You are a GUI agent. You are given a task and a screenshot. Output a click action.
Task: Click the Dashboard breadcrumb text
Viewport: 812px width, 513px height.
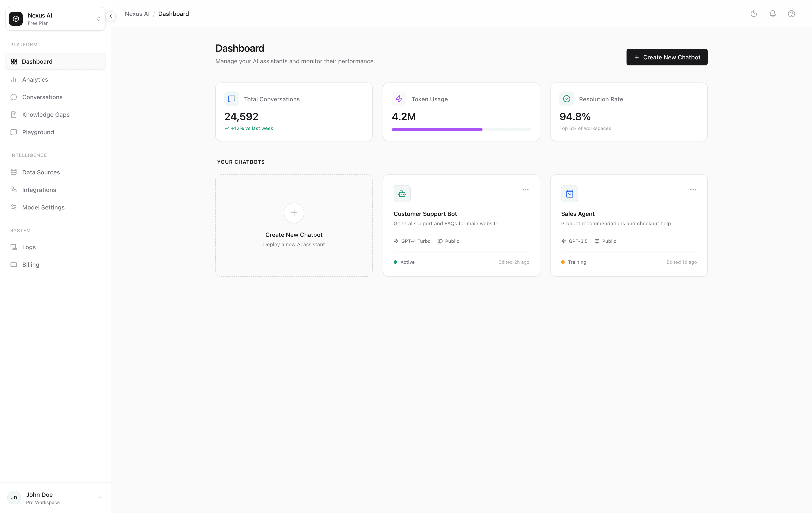tap(174, 14)
